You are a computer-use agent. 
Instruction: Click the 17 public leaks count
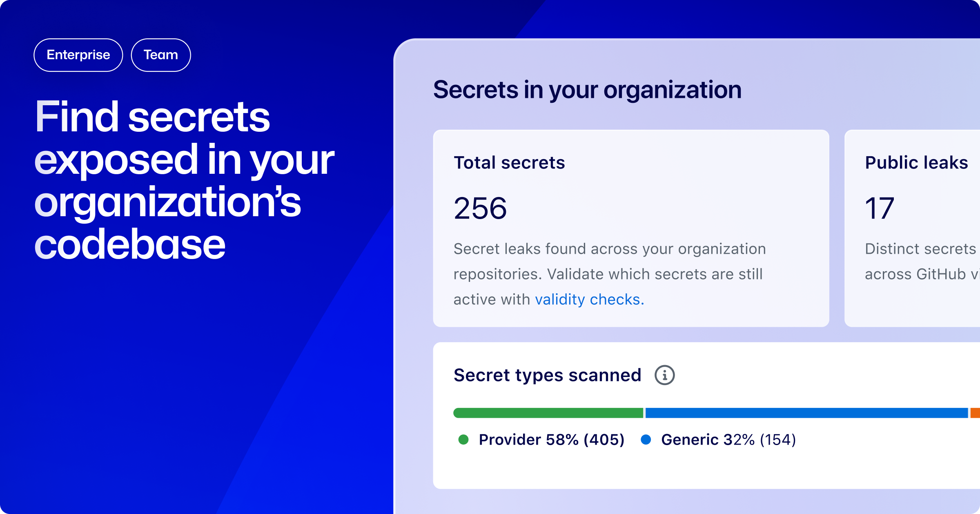(x=880, y=208)
